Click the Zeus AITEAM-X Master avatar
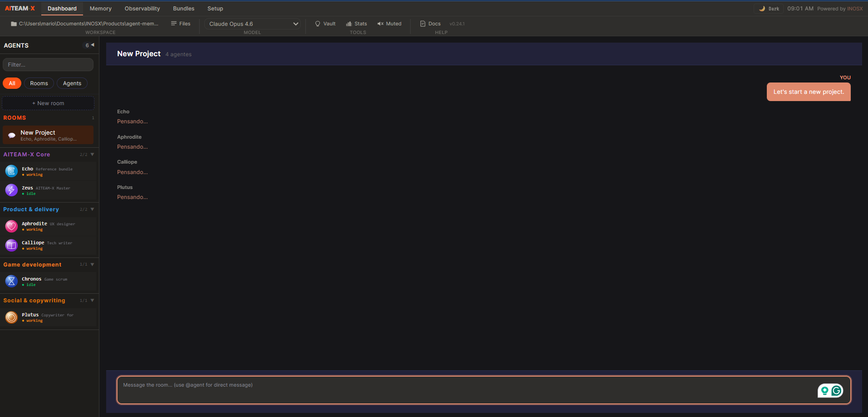This screenshot has width=868, height=417. click(x=11, y=190)
